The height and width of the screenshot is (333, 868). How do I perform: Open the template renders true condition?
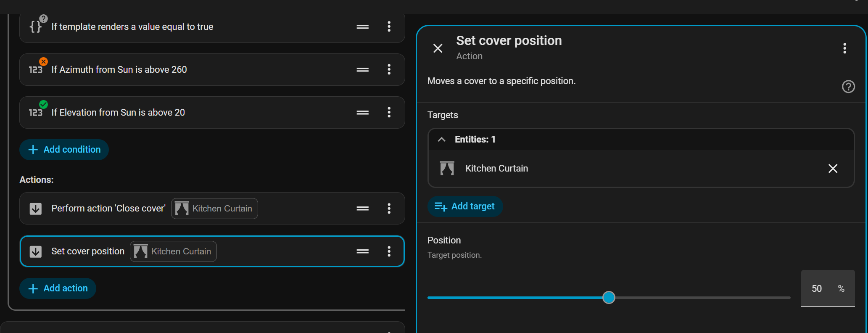point(212,26)
